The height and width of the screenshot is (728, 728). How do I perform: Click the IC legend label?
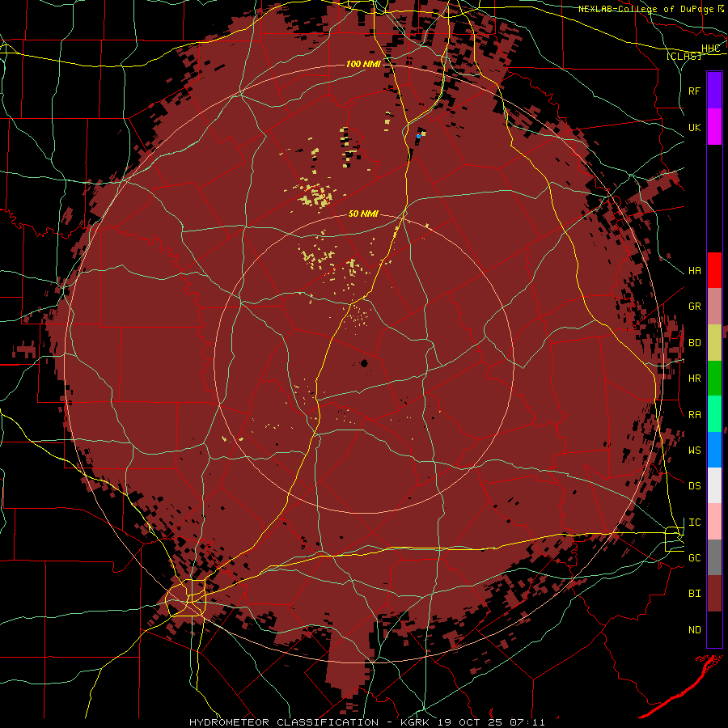694,523
